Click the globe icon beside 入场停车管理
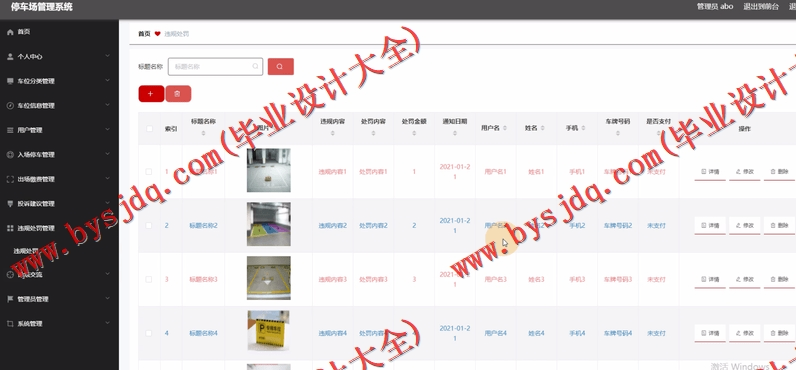This screenshot has width=796, height=370. [10, 155]
